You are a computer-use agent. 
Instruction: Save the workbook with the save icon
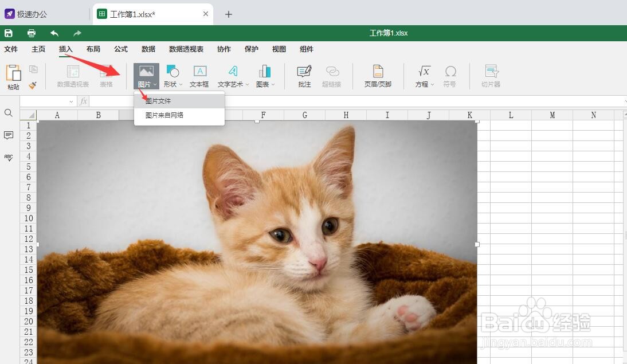pyautogui.click(x=8, y=33)
